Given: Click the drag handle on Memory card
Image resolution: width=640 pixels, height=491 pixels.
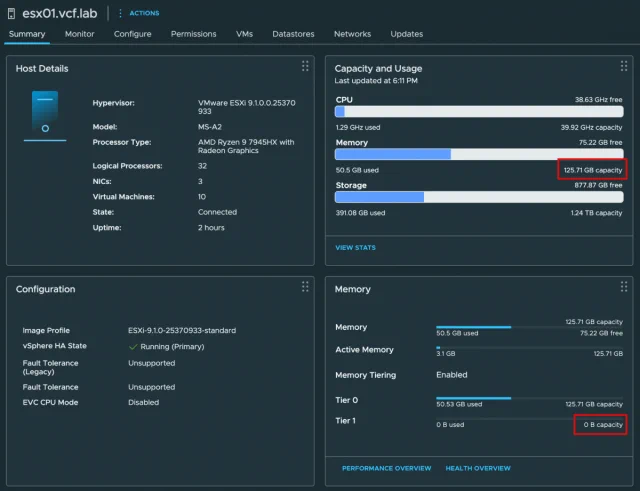Looking at the screenshot, I should [x=624, y=287].
